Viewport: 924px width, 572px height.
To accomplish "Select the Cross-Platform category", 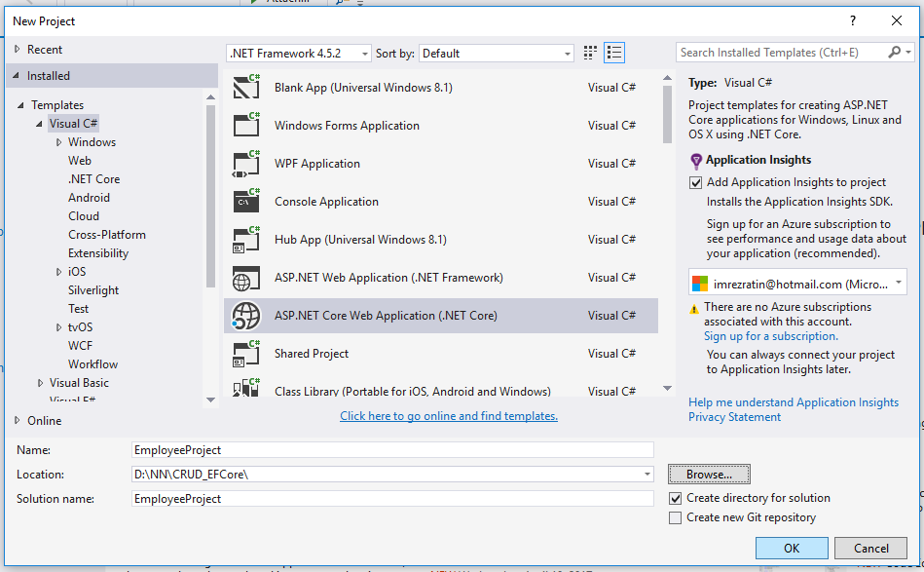I will click(x=107, y=235).
